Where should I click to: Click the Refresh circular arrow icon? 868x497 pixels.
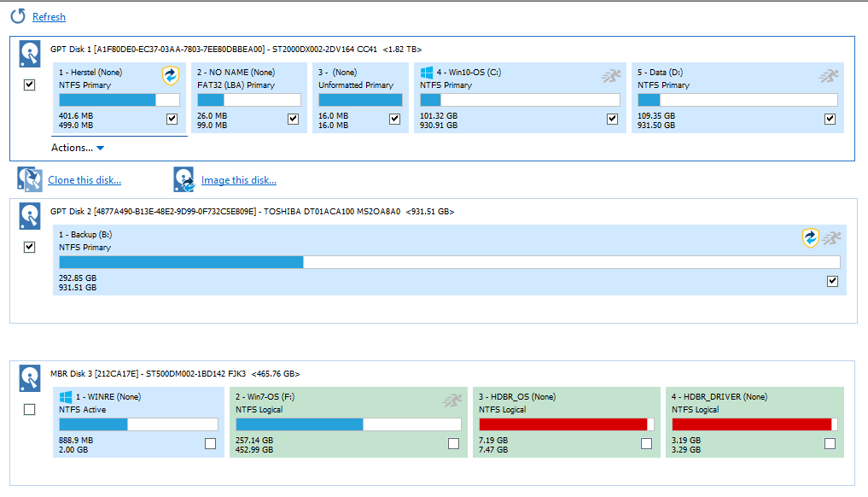tap(18, 16)
